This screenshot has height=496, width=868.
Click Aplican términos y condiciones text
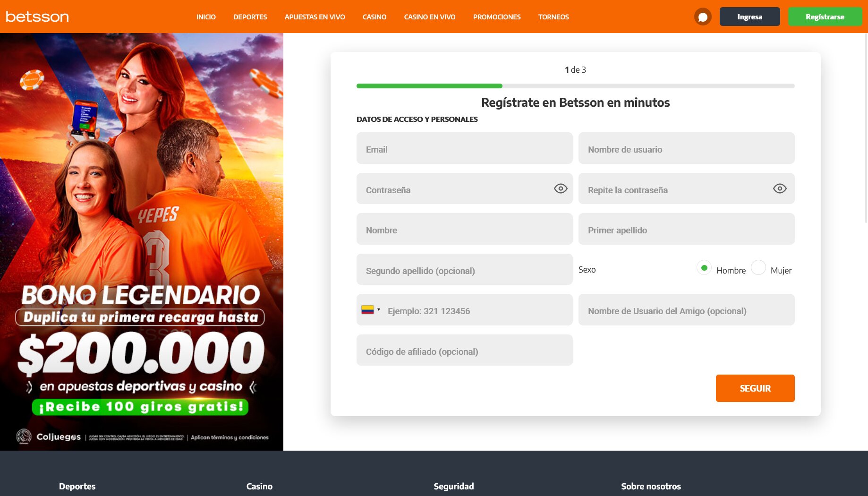pos(230,437)
